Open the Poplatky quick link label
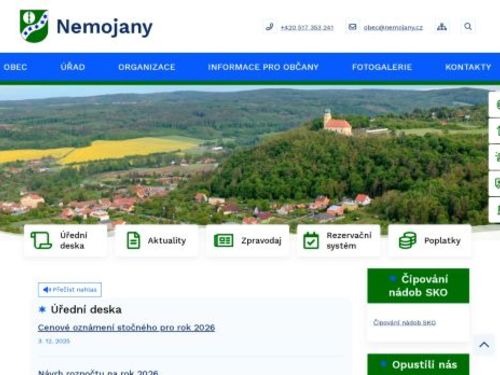 click(442, 240)
